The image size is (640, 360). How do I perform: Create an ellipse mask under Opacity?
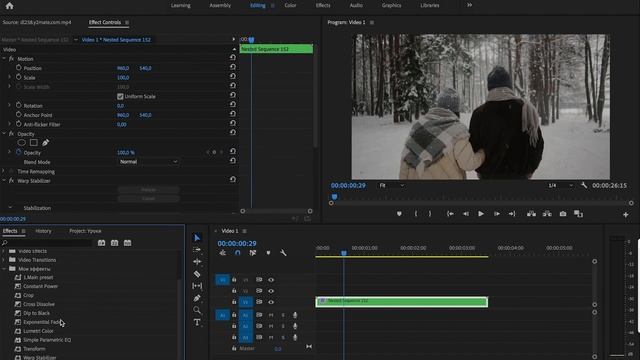pyautogui.click(x=22, y=142)
